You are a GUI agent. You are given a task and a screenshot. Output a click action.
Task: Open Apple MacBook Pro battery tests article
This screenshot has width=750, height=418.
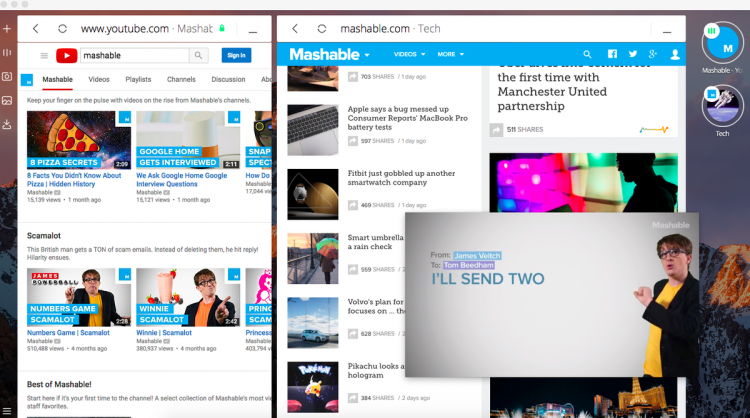click(x=408, y=118)
